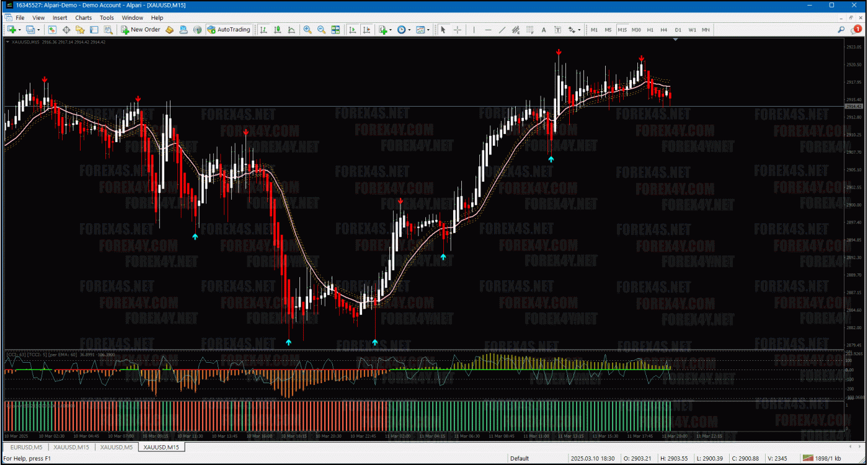Click the New Order button
This screenshot has width=868, height=465.
click(x=141, y=30)
